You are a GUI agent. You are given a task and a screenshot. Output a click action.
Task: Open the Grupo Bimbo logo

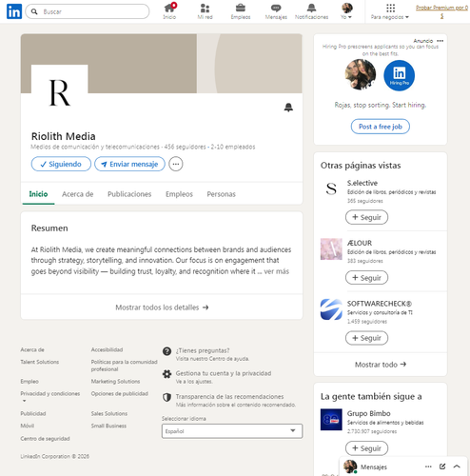pos(331,420)
